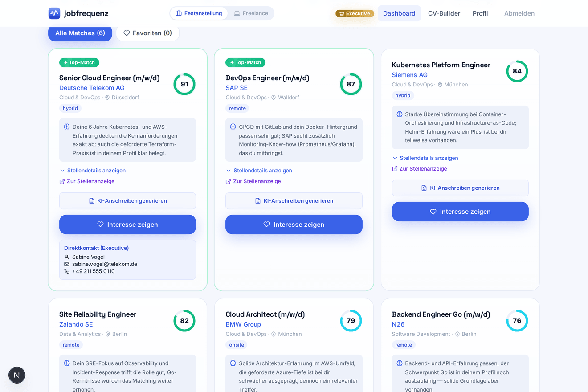Click the SAP SE company link
This screenshot has width=588, height=392.
[x=237, y=88]
